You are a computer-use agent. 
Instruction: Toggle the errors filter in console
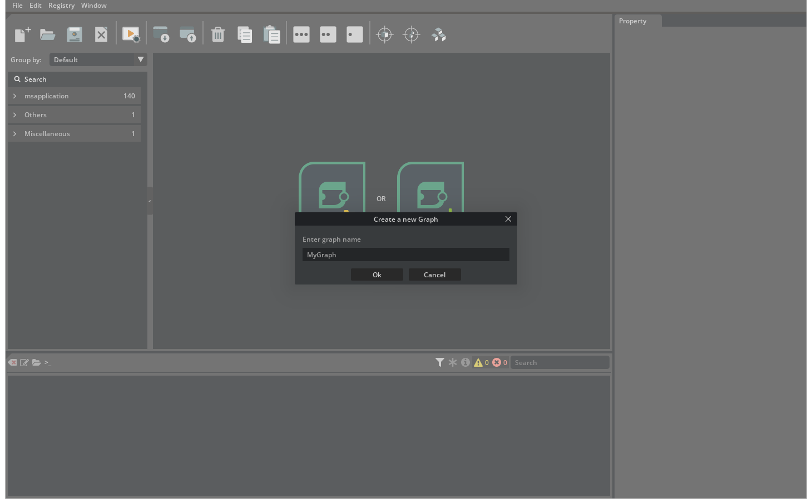click(x=499, y=362)
